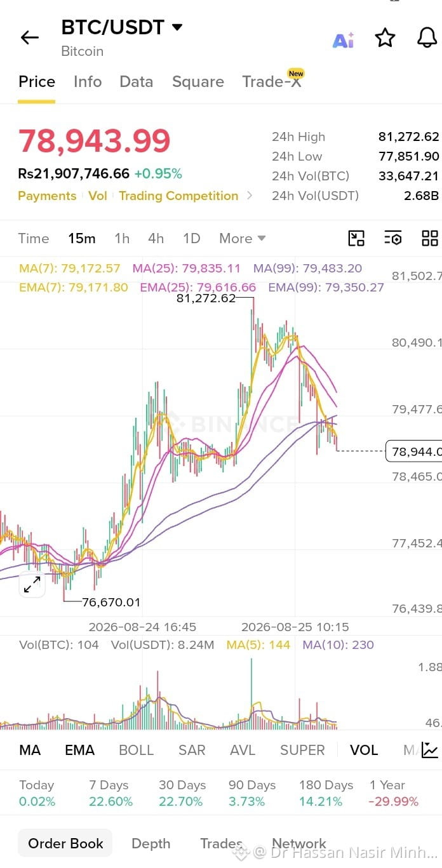Click the EMA(25): 79,616.66 label

point(198,287)
